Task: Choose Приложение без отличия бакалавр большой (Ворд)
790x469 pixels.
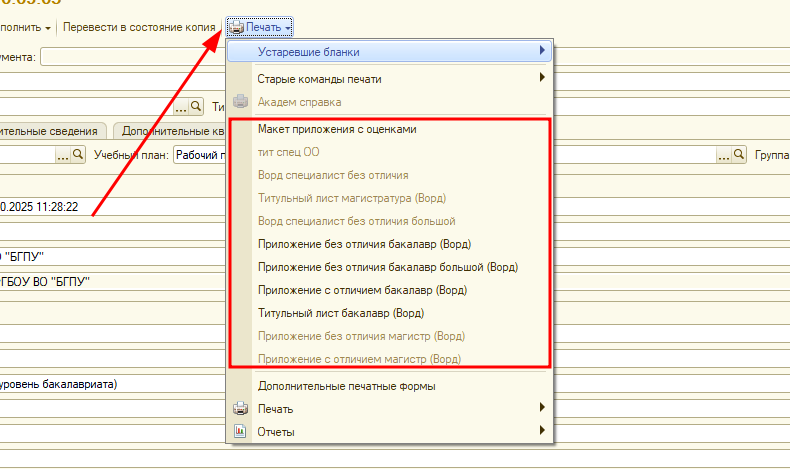Action: pos(387,267)
